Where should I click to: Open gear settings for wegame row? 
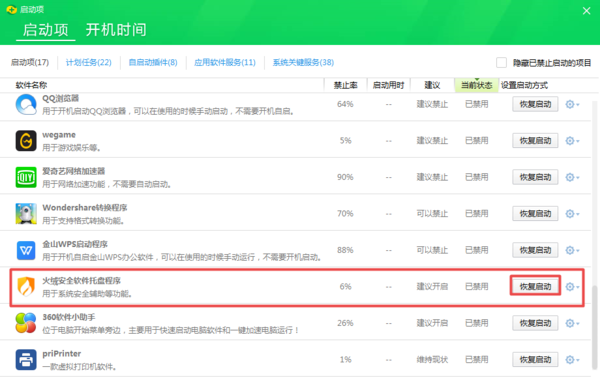tap(572, 141)
